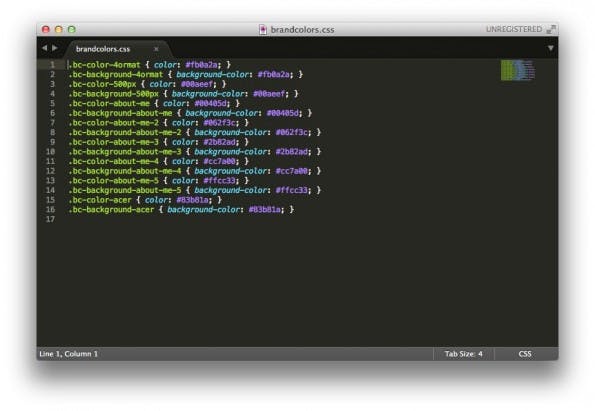Click line number 10 in gutter

point(50,152)
